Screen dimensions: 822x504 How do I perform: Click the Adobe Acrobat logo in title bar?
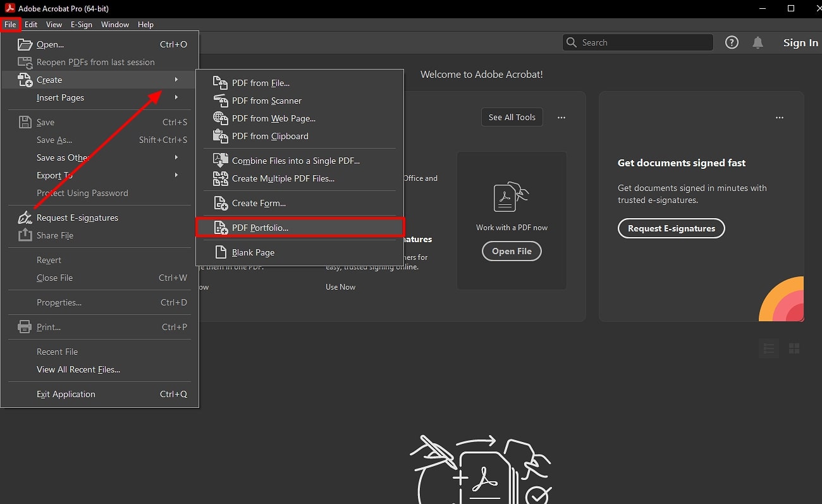10,8
